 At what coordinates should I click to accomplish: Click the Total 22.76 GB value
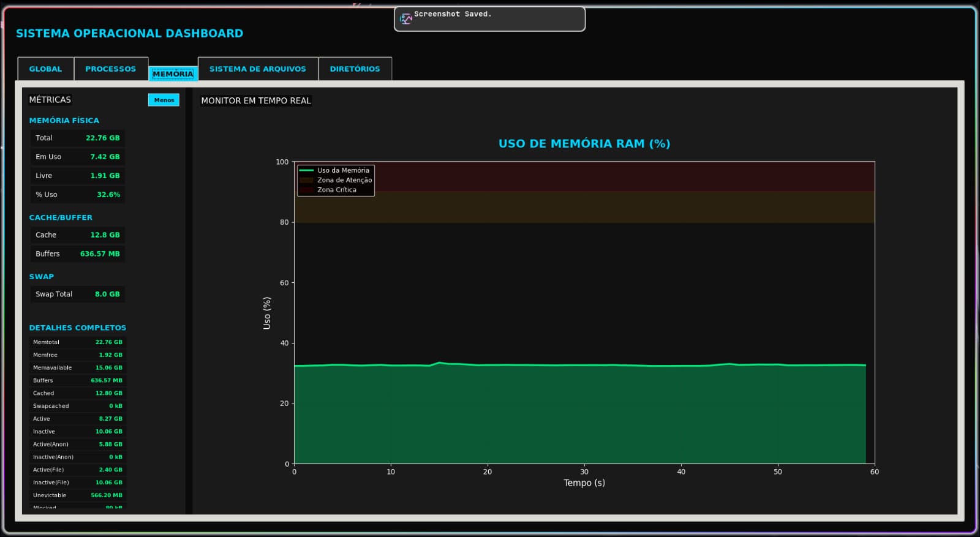[102, 138]
